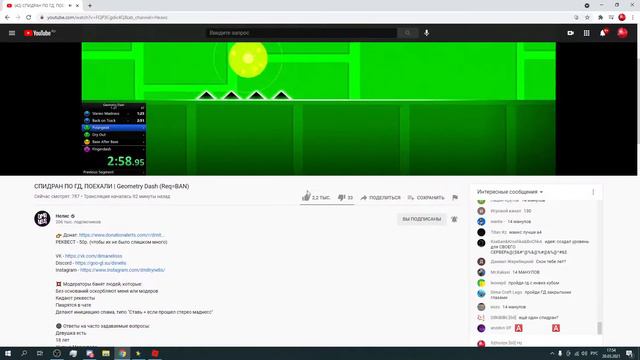Viewport: 640px width, 360px height.
Task: Click the live chat scrollbar thumb
Action: (x=599, y=328)
